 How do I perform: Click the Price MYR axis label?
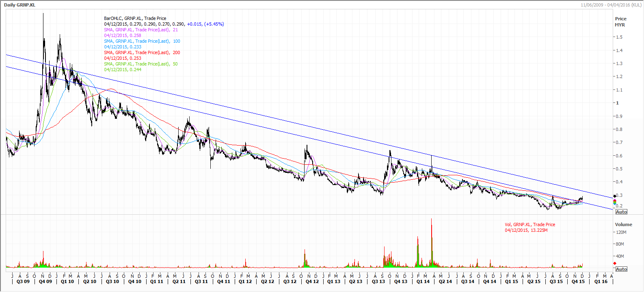(x=620, y=22)
